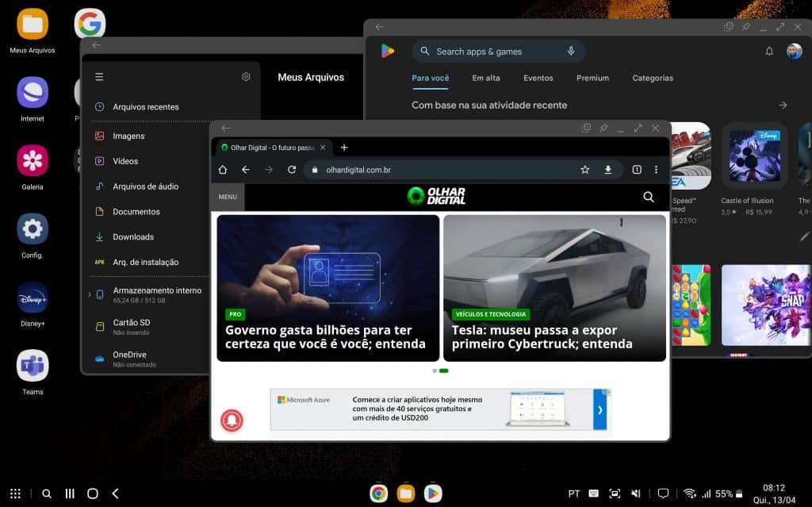Switch to Premium tab
Viewport: 812px width, 507px height.
click(592, 79)
